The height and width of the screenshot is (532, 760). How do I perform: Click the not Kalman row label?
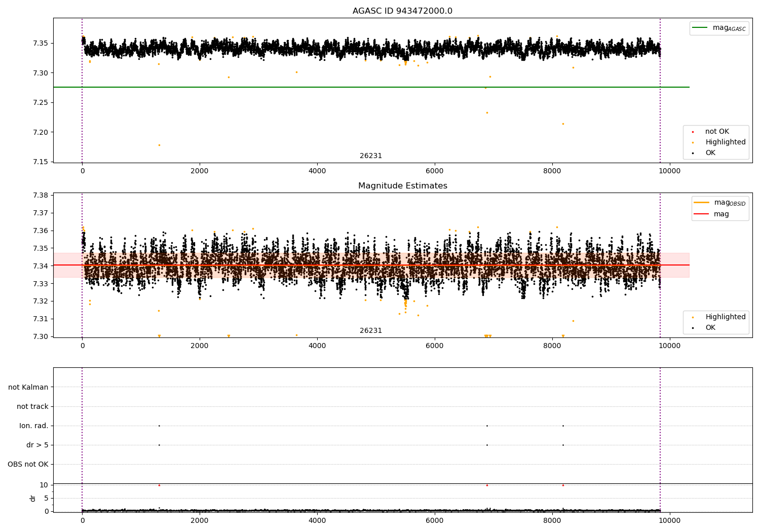point(28,387)
